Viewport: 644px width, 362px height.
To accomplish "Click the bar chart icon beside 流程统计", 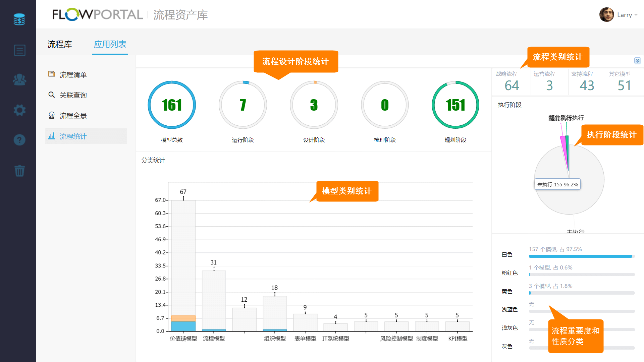I will pos(52,136).
